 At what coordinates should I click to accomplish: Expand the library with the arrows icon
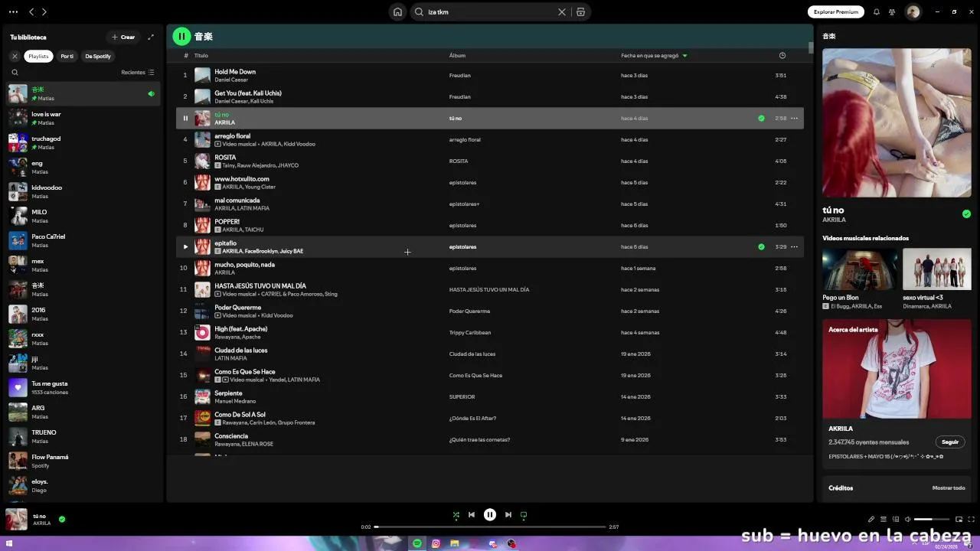click(x=151, y=37)
